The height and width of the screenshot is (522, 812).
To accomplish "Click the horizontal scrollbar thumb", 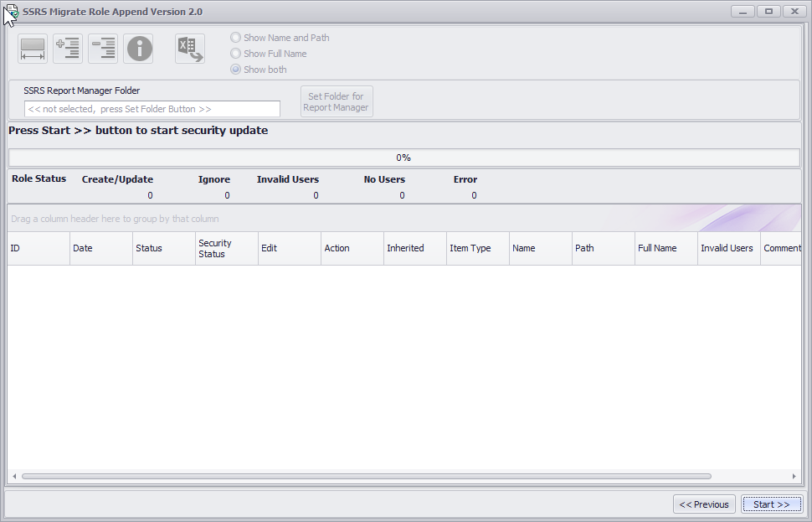I will [x=367, y=476].
